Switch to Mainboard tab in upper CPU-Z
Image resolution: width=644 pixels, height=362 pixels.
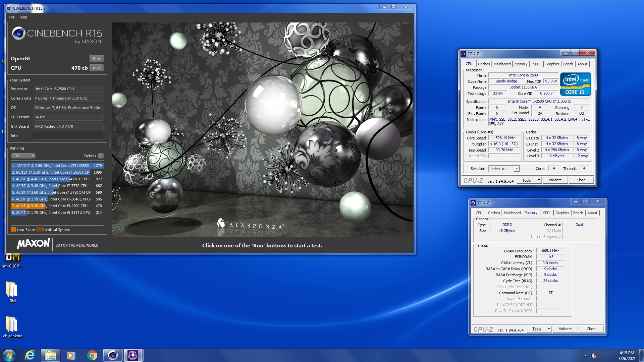click(x=502, y=64)
